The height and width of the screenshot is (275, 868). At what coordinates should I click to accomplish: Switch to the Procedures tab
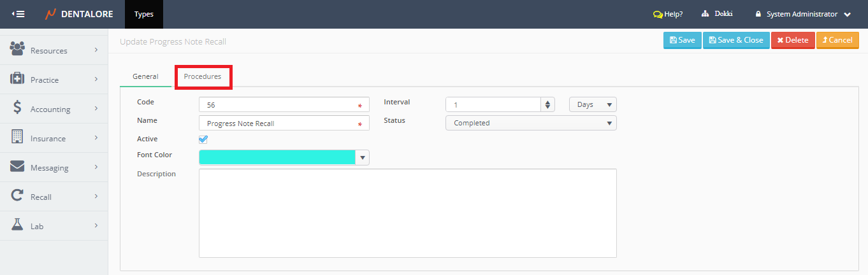(203, 76)
